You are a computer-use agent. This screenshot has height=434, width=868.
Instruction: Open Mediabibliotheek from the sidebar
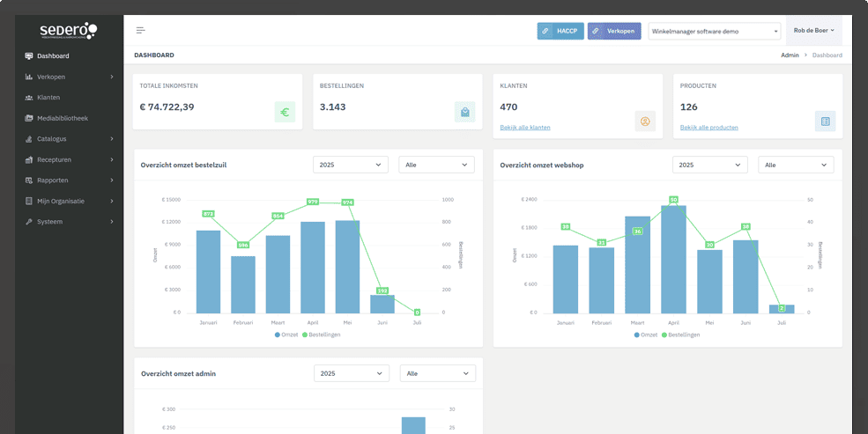point(62,118)
